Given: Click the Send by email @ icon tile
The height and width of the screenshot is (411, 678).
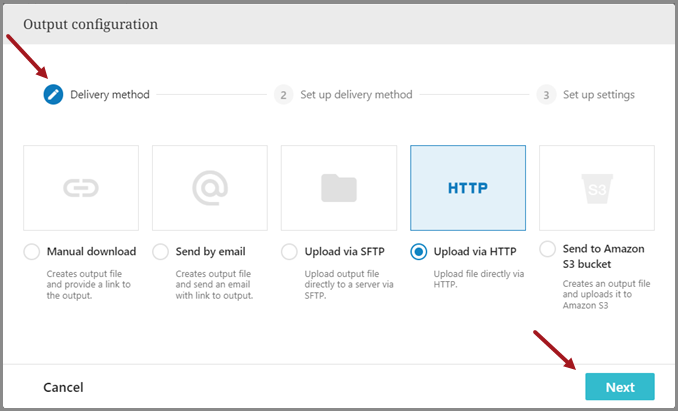Looking at the screenshot, I should pyautogui.click(x=210, y=187).
